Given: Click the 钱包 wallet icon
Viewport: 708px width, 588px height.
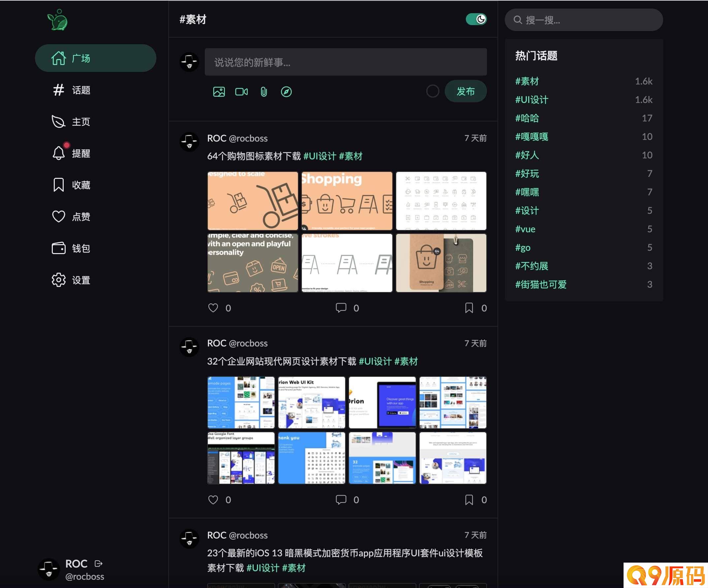Looking at the screenshot, I should 58,248.
